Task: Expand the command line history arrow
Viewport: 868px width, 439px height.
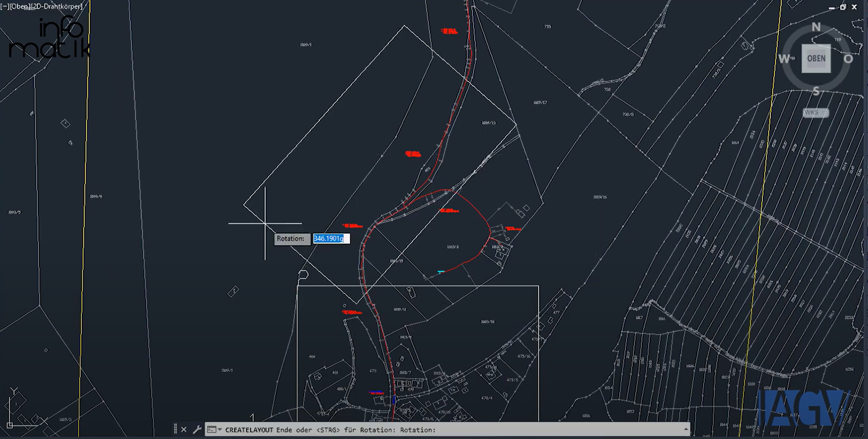Action: [x=686, y=429]
